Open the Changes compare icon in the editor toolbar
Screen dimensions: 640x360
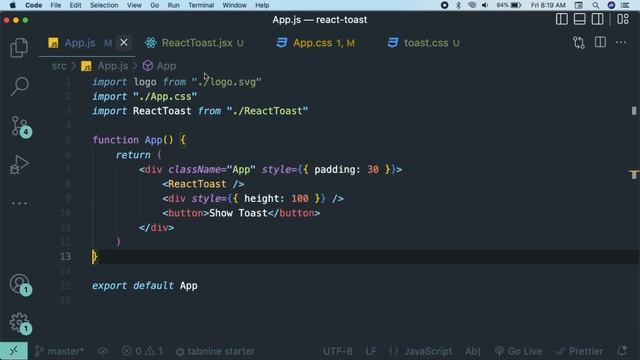(579, 42)
